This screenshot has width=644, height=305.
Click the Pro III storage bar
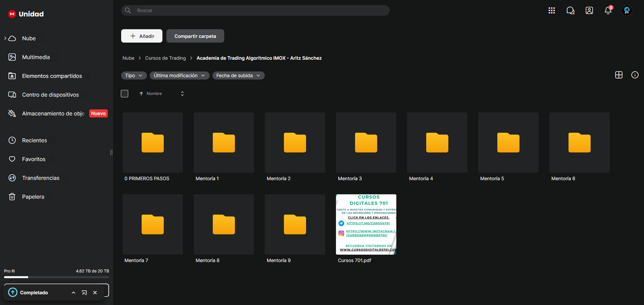[56, 277]
